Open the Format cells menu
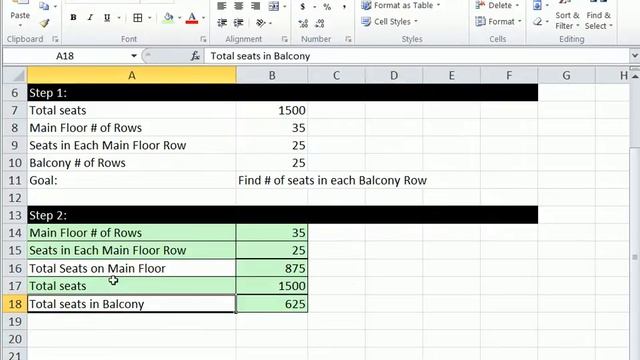The image size is (640, 360). 498,21
